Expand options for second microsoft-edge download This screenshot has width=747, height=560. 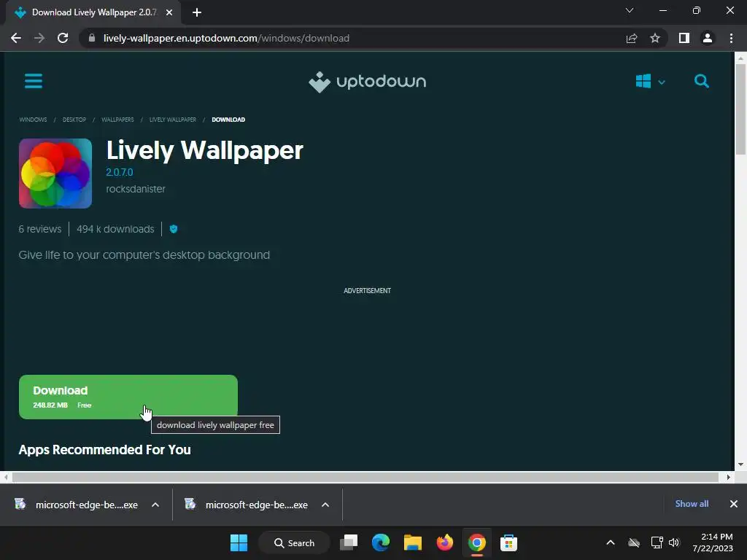325,505
